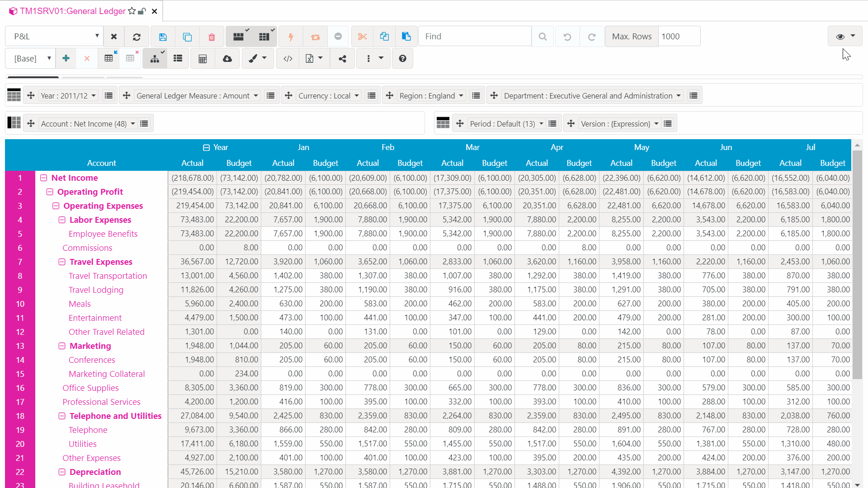Click the calculator recalculate icon
This screenshot has width=868, height=488.
pos(203,59)
